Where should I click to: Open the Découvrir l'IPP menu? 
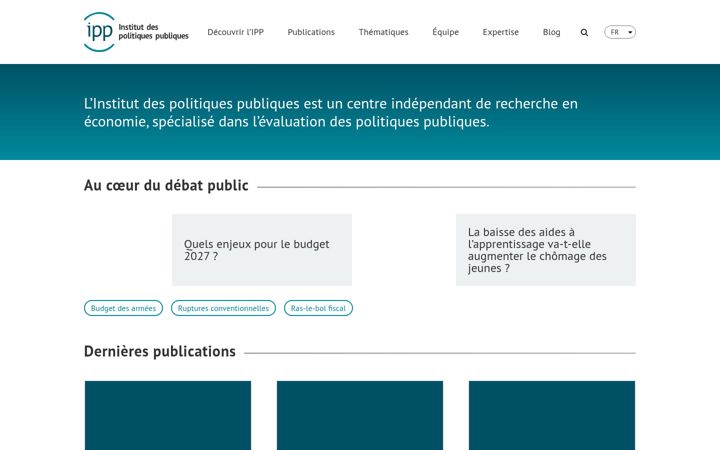pos(236,32)
